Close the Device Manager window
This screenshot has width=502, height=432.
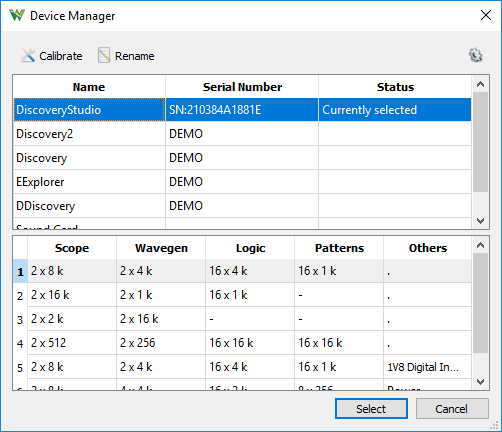(x=486, y=15)
